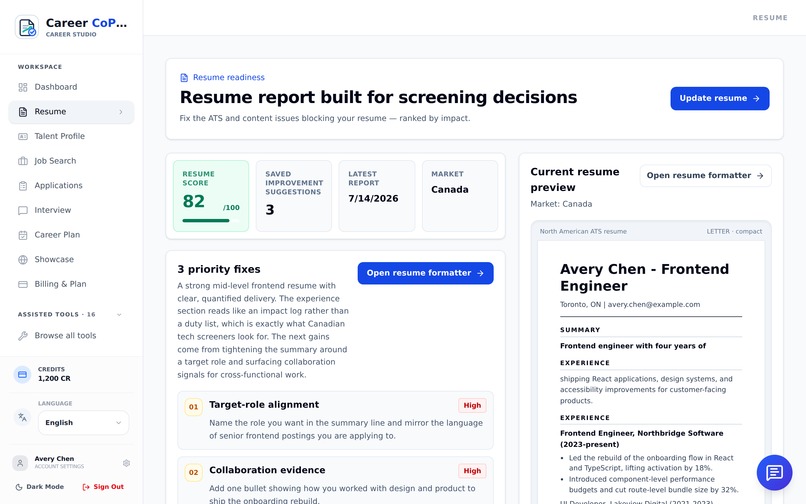Image resolution: width=806 pixels, height=504 pixels.
Task: Click the Job Search briefcase icon
Action: (x=23, y=161)
